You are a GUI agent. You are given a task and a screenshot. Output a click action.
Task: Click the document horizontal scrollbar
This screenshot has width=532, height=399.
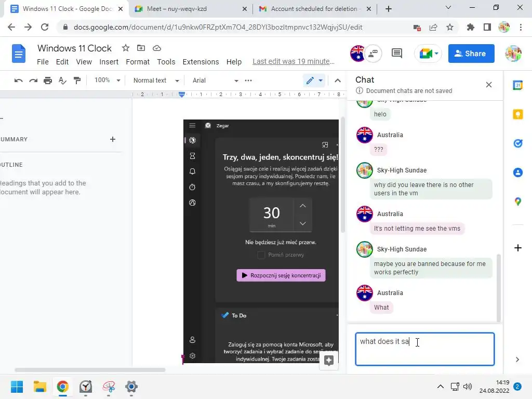(x=90, y=370)
